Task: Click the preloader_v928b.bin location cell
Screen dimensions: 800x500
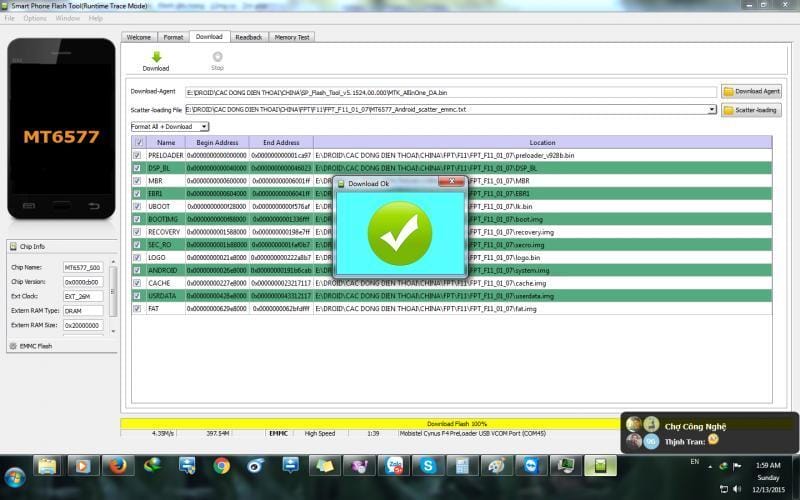Action: pyautogui.click(x=542, y=155)
